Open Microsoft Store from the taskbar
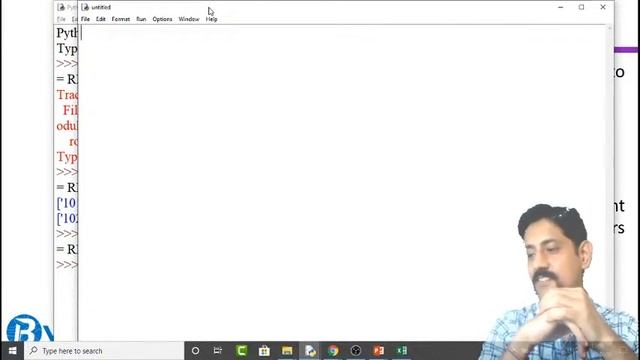Image resolution: width=640 pixels, height=360 pixels. (x=264, y=351)
